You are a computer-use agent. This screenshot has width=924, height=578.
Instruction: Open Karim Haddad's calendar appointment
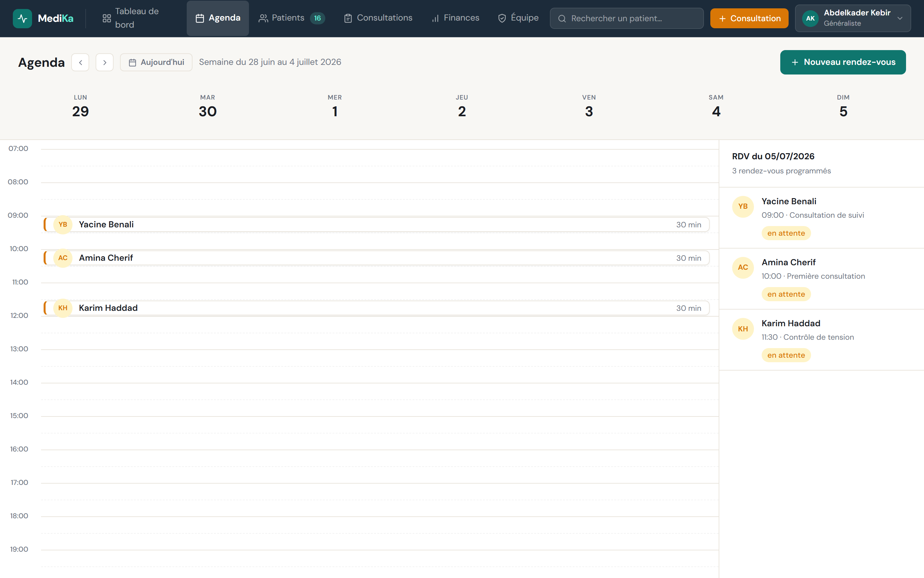(376, 308)
